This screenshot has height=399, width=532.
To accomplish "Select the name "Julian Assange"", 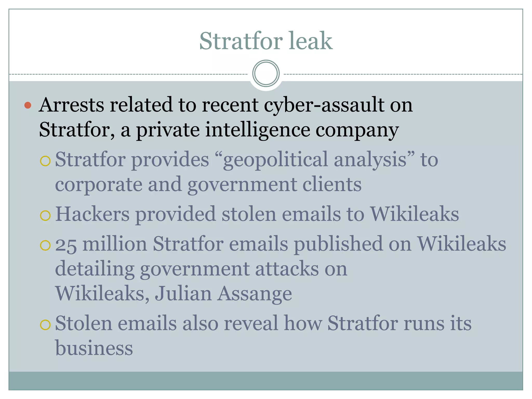I will pyautogui.click(x=223, y=294).
